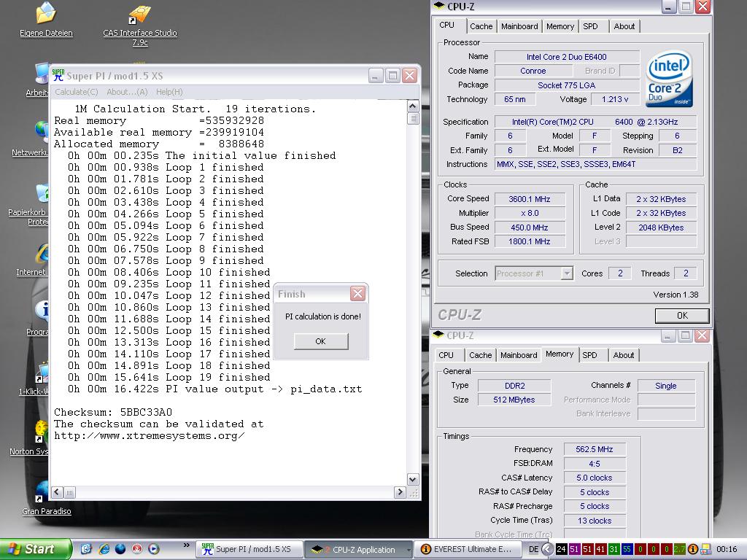
Task: Open the SPD tab in lower CPU-Z window
Action: (589, 355)
